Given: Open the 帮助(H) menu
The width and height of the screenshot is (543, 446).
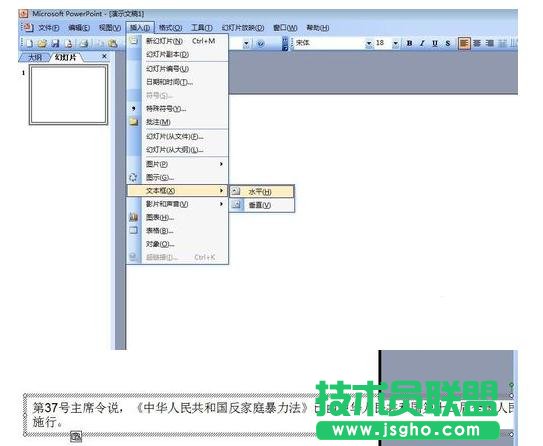Looking at the screenshot, I should 318,28.
